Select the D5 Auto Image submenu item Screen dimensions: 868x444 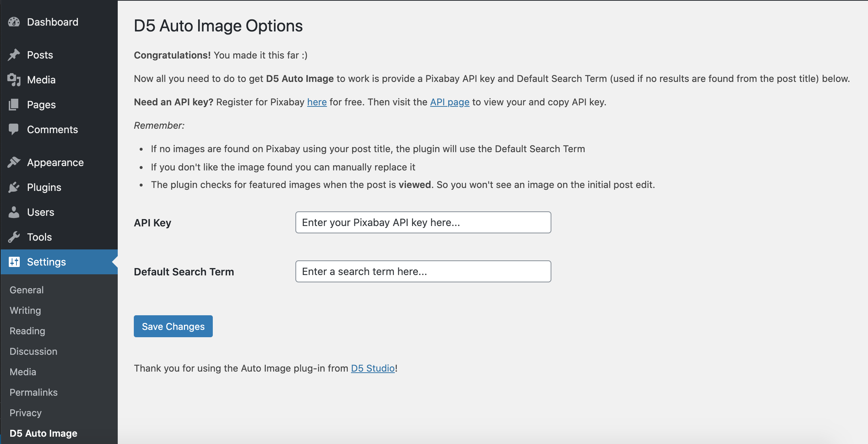(44, 433)
